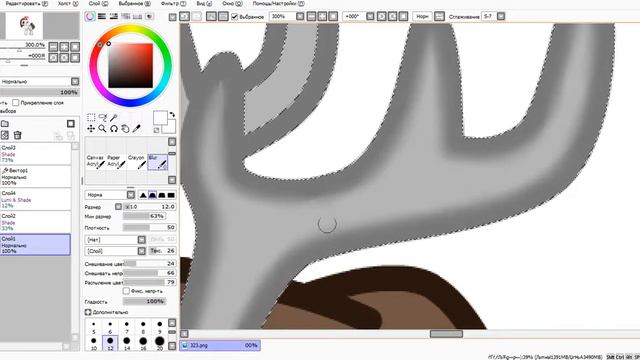The width and height of the screenshot is (640, 360).
Task: Toggle the swatches panel
Action: [137, 16]
